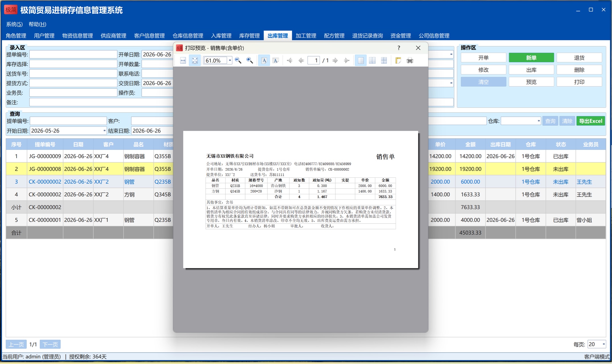Click the 库存选择 input field

pyautogui.click(x=73, y=64)
